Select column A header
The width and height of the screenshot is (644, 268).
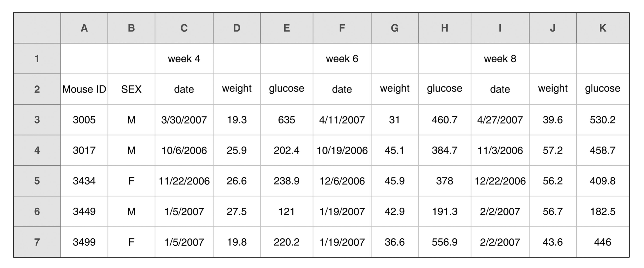pos(84,28)
